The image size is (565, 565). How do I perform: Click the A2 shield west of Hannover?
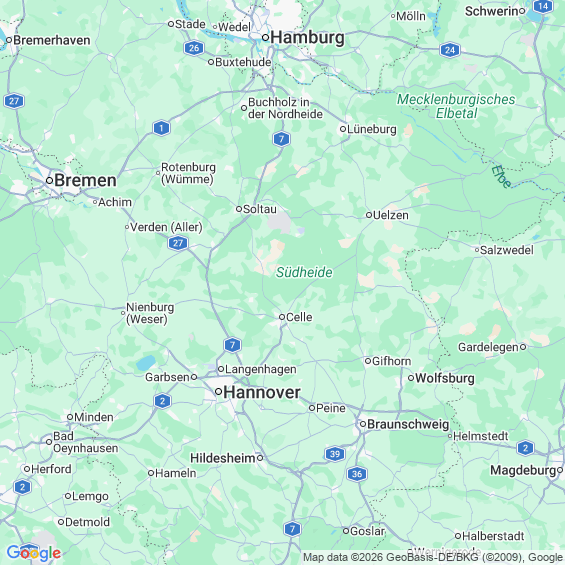pyautogui.click(x=162, y=401)
